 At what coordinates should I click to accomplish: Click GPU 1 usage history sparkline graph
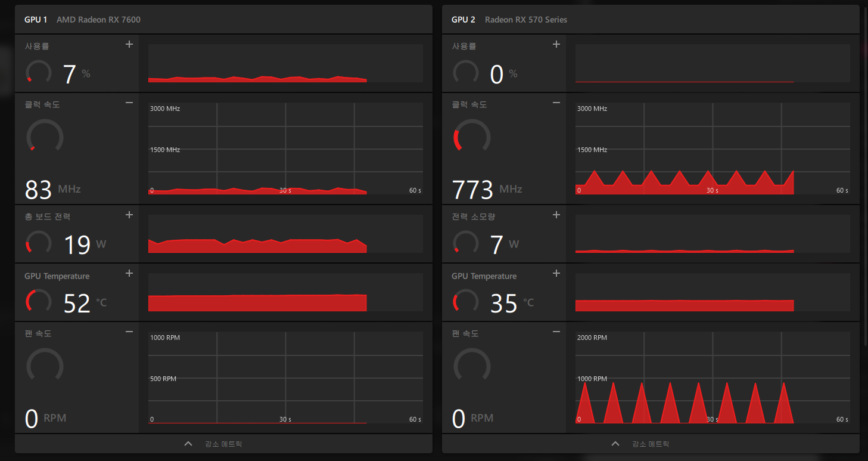point(285,63)
